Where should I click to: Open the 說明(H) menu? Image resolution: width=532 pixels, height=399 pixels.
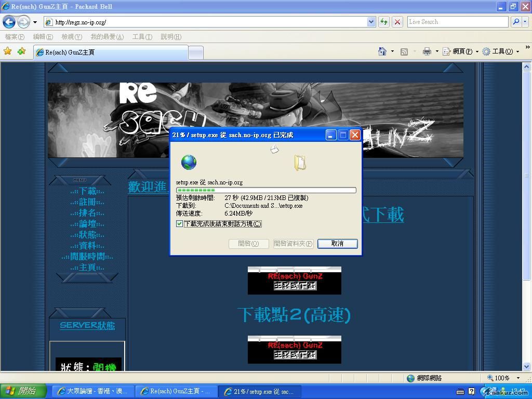click(x=171, y=37)
